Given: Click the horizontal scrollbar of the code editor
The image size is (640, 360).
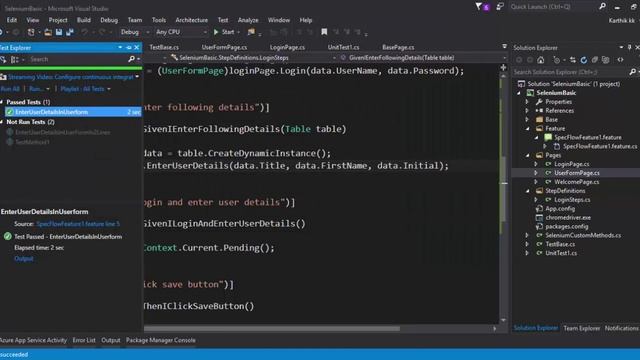Looking at the screenshot, I should click(272, 329).
